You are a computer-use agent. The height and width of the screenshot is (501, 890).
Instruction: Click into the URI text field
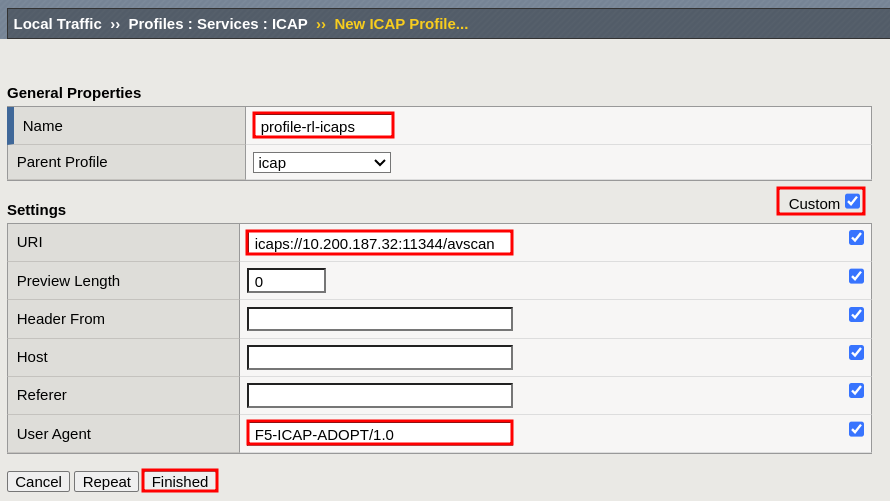[379, 243]
